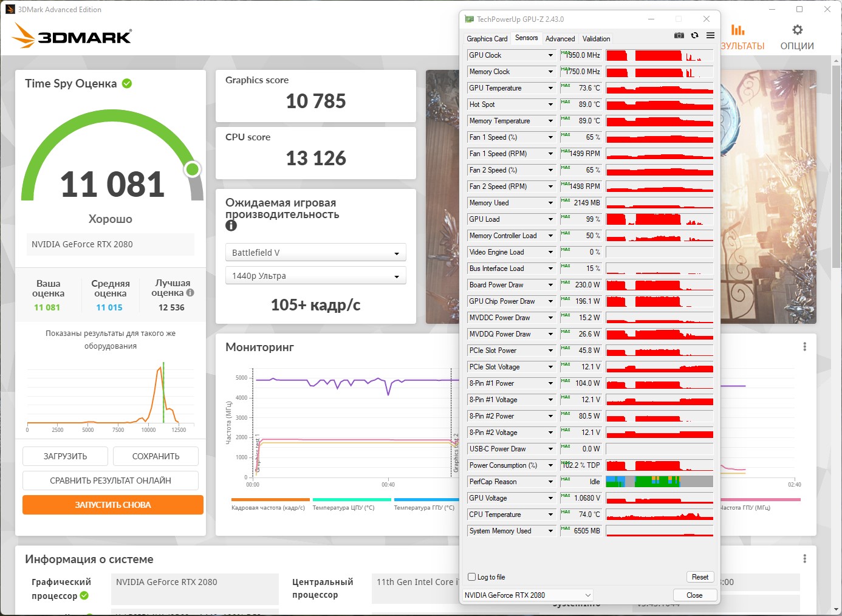This screenshot has height=616, width=842.
Task: Open system information three-dot menu
Action: point(804,559)
